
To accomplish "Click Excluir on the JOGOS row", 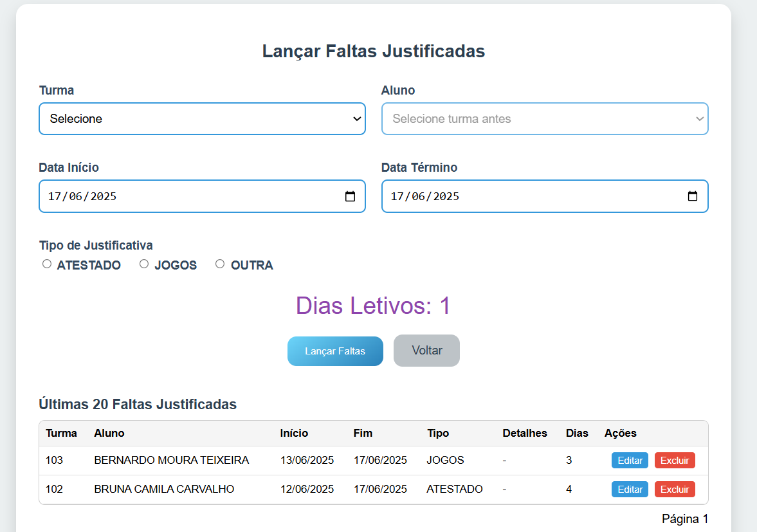I will point(674,460).
